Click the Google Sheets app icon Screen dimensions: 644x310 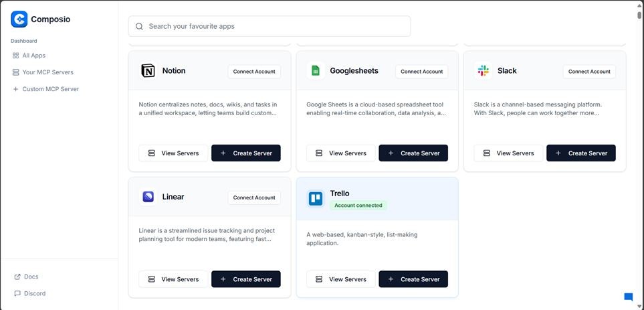click(x=316, y=71)
